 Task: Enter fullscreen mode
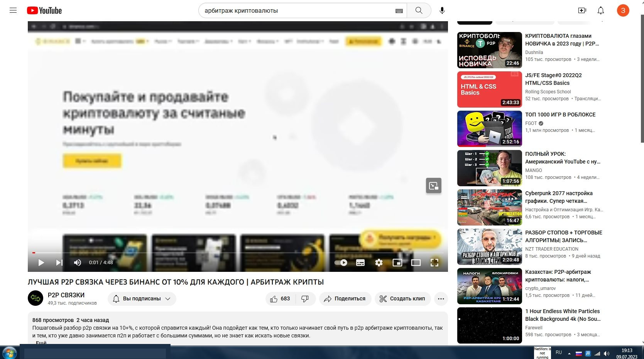point(434,263)
